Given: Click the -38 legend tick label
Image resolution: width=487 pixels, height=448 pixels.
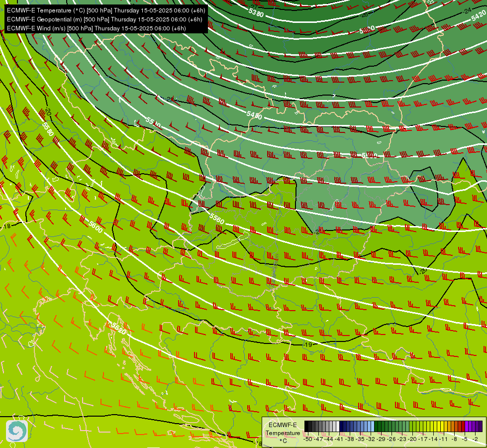Looking at the screenshot, I should click(x=349, y=440).
